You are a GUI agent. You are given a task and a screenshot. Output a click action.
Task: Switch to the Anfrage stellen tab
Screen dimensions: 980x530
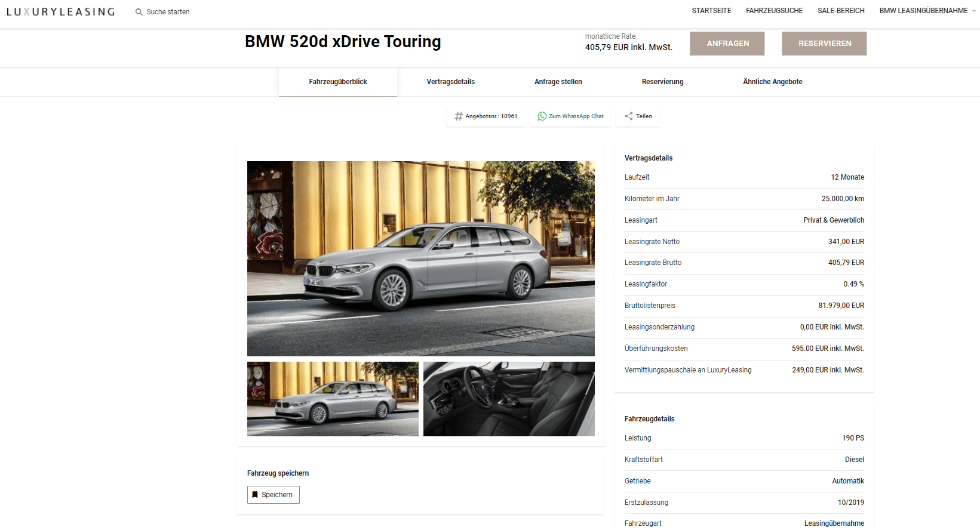coord(558,82)
